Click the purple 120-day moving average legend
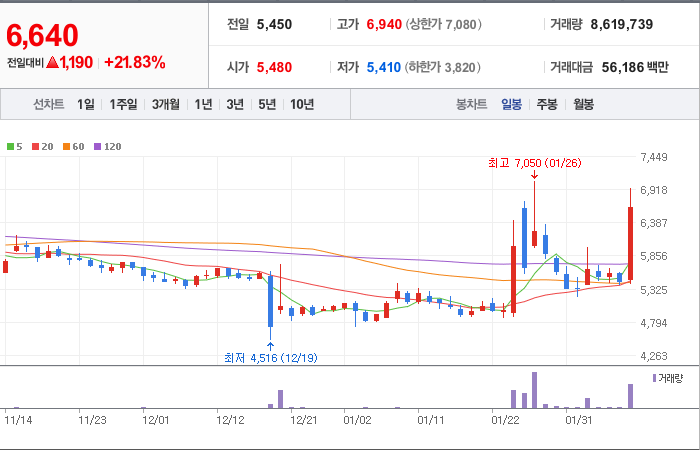 (x=108, y=146)
